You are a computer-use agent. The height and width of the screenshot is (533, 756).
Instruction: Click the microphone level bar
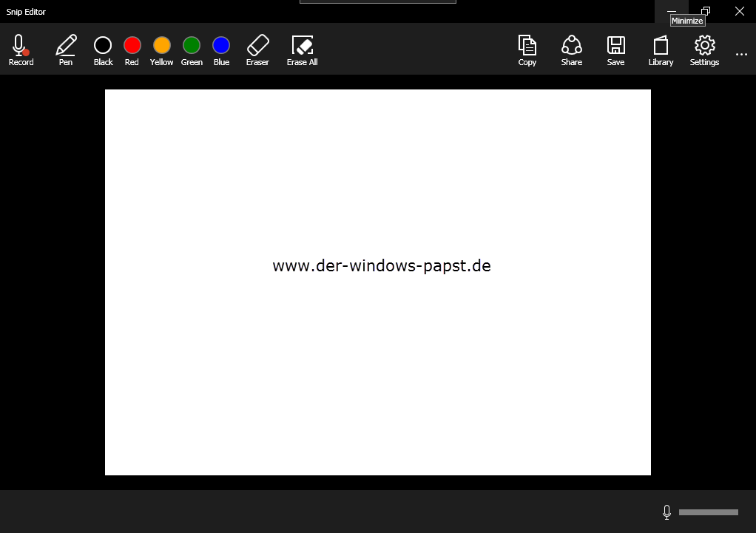coord(708,512)
